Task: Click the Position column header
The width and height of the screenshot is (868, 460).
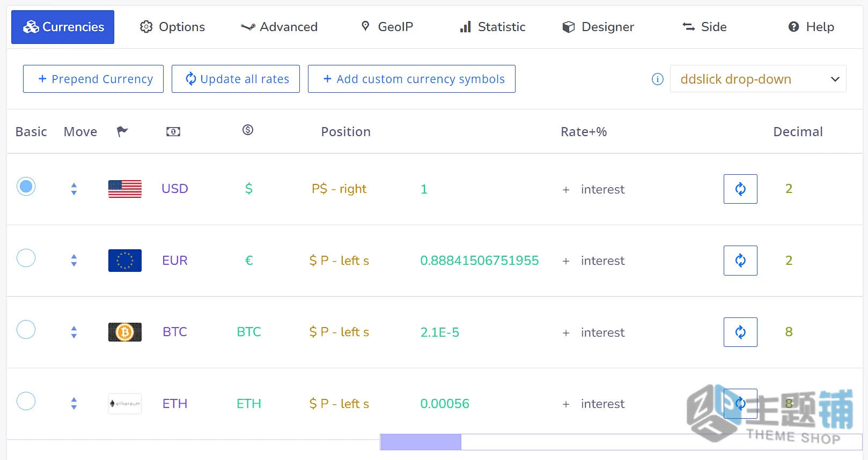Action: (x=346, y=132)
